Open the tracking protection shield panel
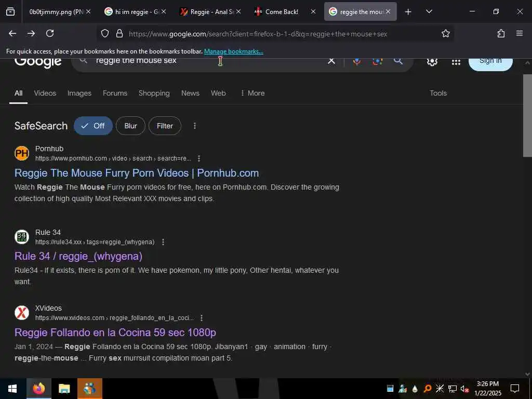Viewport: 532px width, 399px height. point(105,33)
